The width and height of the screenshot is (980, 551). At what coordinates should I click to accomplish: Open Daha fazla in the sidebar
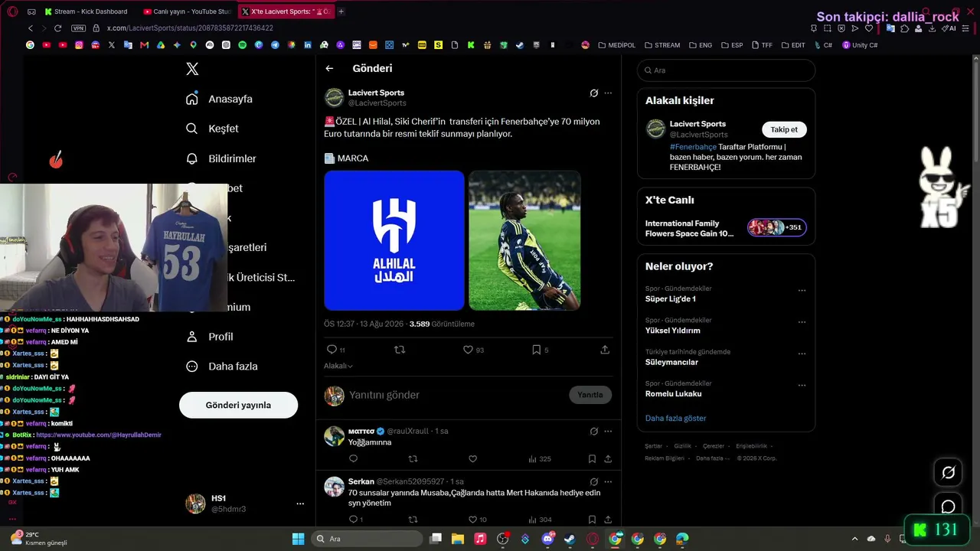click(222, 367)
